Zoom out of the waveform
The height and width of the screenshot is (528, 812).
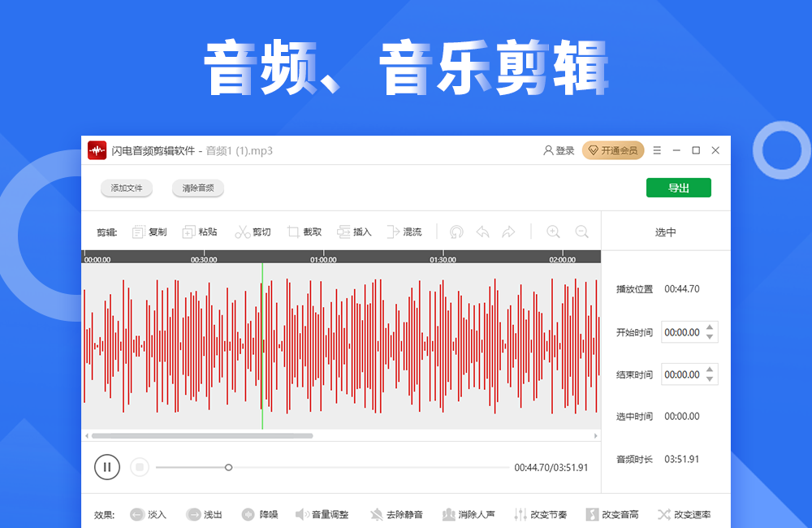coord(581,232)
